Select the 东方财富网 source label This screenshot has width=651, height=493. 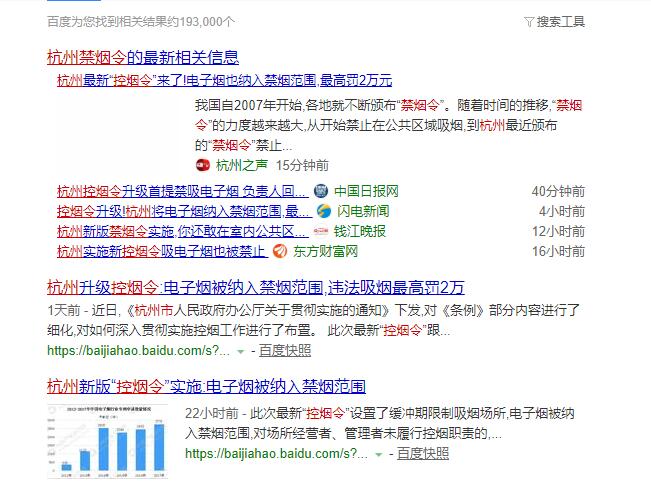coord(326,251)
